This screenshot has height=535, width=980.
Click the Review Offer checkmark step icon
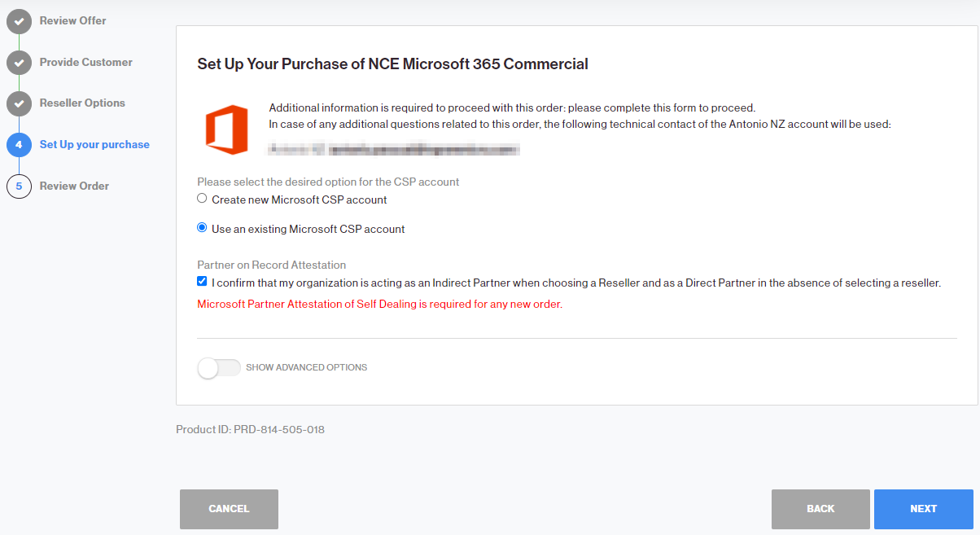(x=19, y=21)
